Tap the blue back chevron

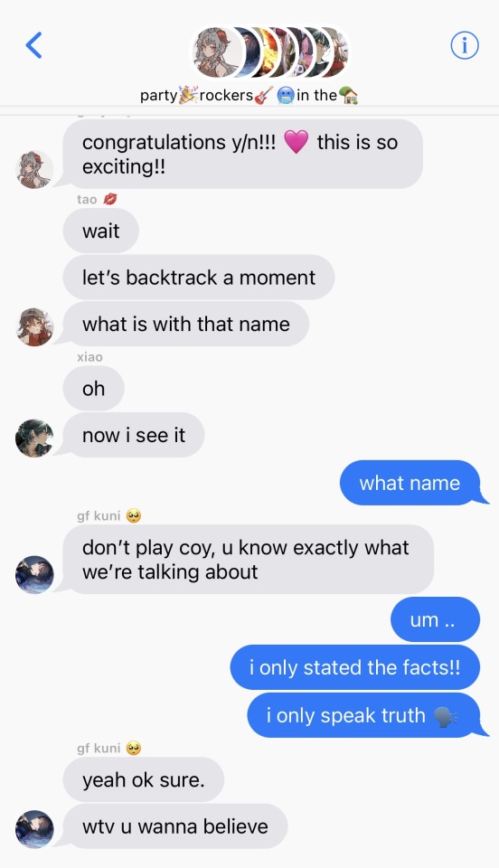[x=33, y=45]
